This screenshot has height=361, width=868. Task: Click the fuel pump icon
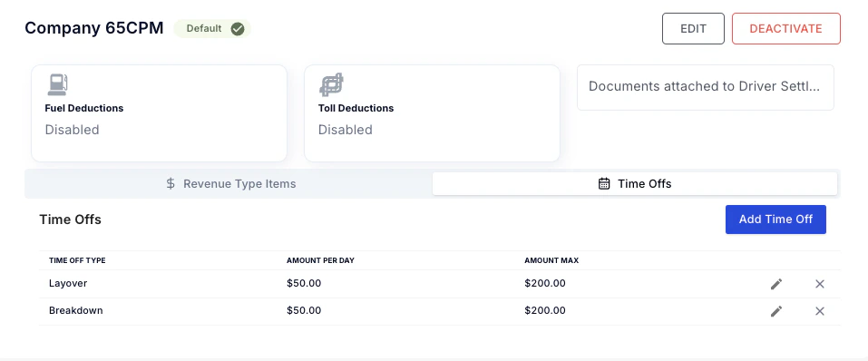coord(57,84)
